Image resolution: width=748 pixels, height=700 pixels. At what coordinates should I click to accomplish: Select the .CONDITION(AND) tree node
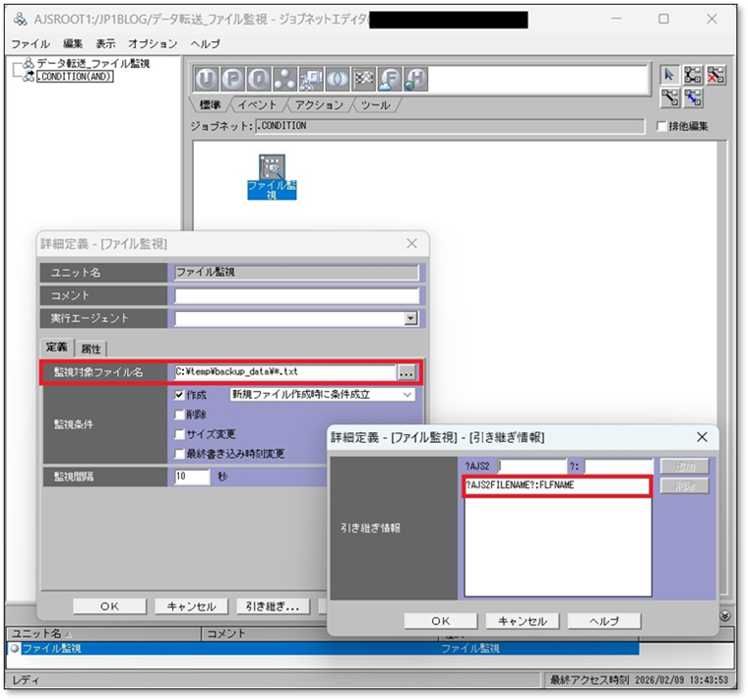click(x=75, y=77)
